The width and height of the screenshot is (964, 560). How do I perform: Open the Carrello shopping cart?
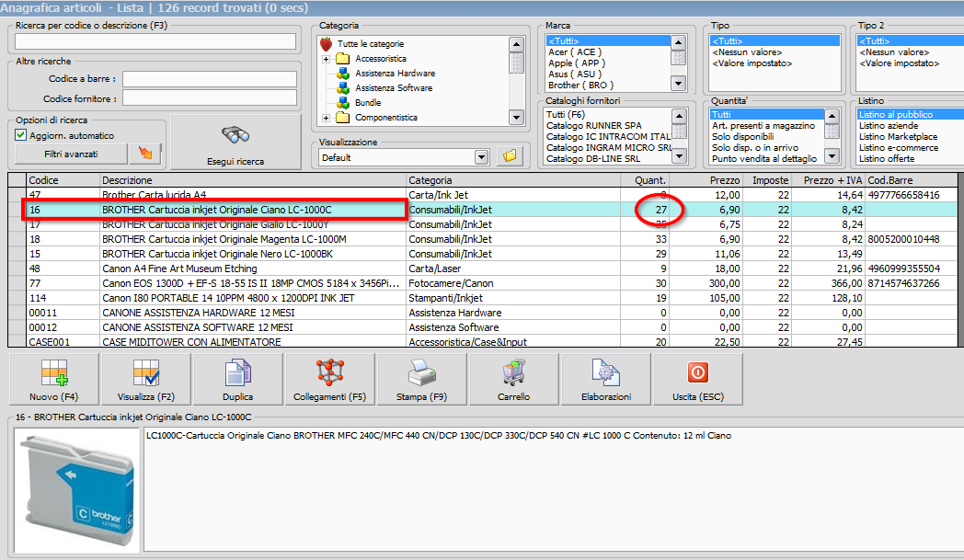(513, 379)
